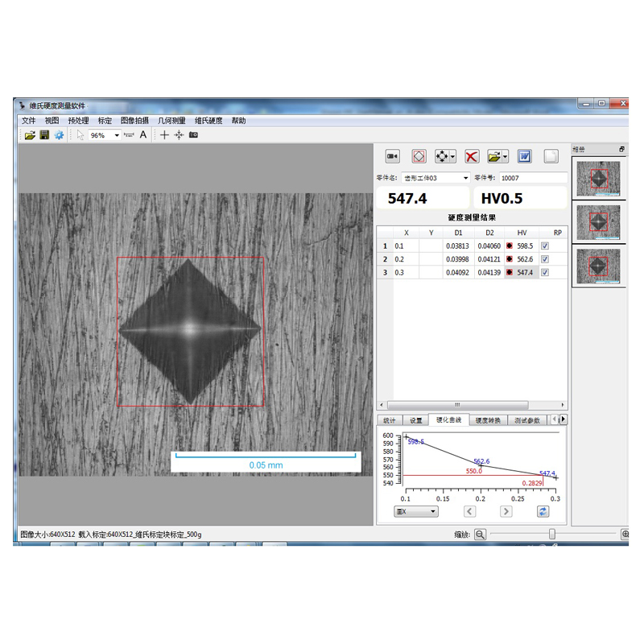The height and width of the screenshot is (644, 644).
Task: Open the 文件 menu
Action: pyautogui.click(x=28, y=120)
